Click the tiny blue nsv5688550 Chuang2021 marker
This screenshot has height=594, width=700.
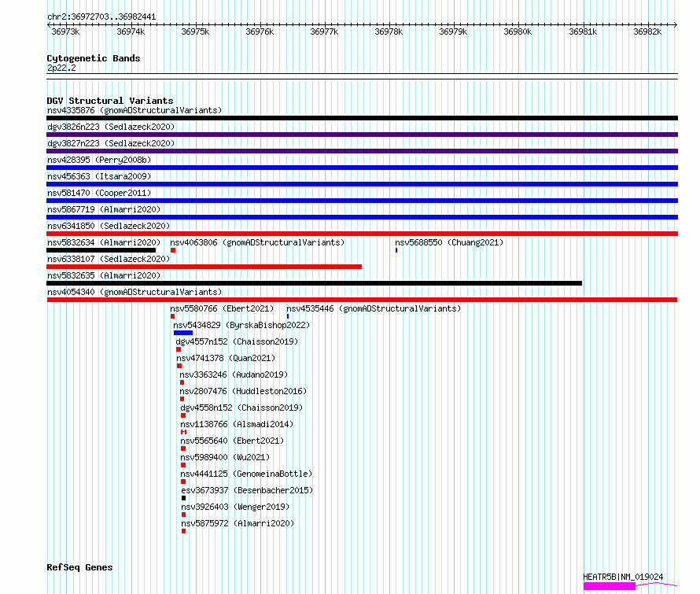click(396, 250)
